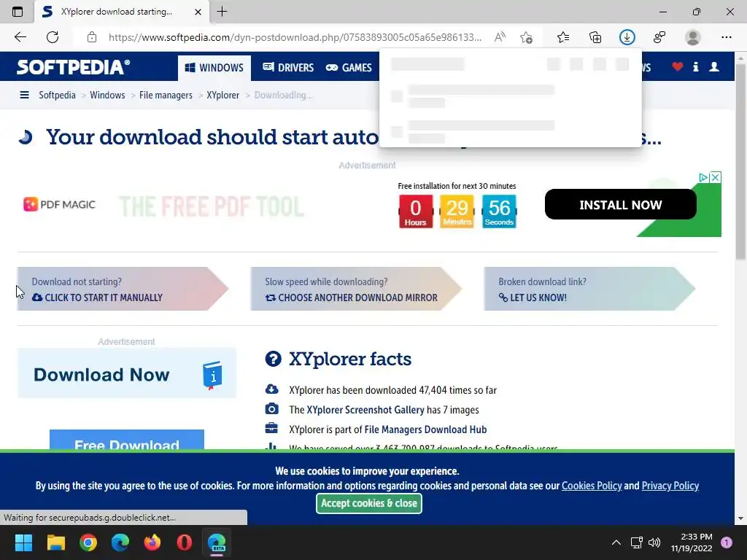
Task: View site information lock icon
Action: tap(92, 37)
